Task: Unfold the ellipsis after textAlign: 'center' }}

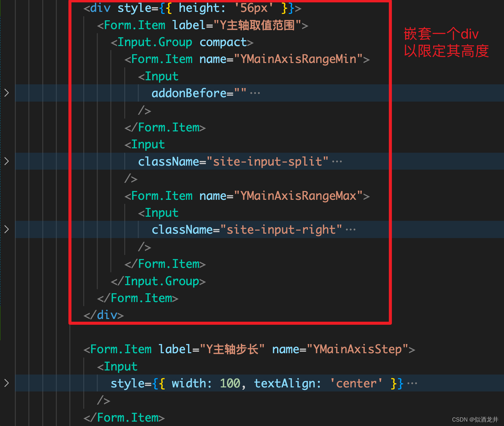Action: click(412, 383)
